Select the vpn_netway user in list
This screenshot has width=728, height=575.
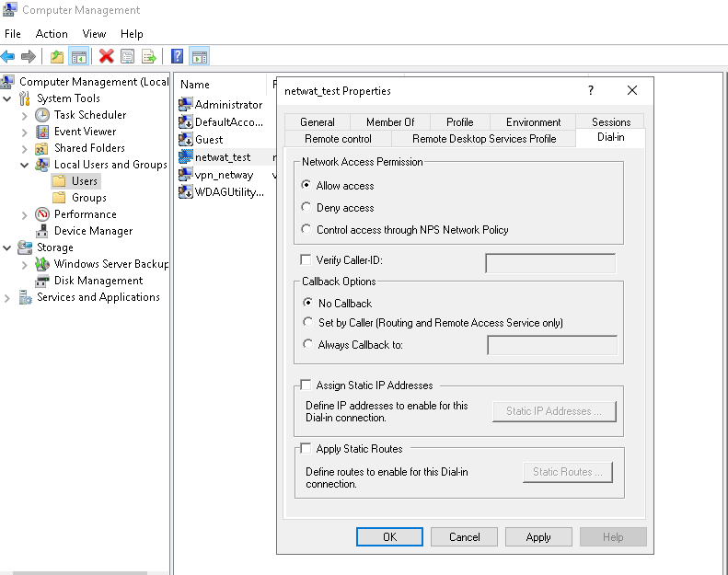point(223,175)
